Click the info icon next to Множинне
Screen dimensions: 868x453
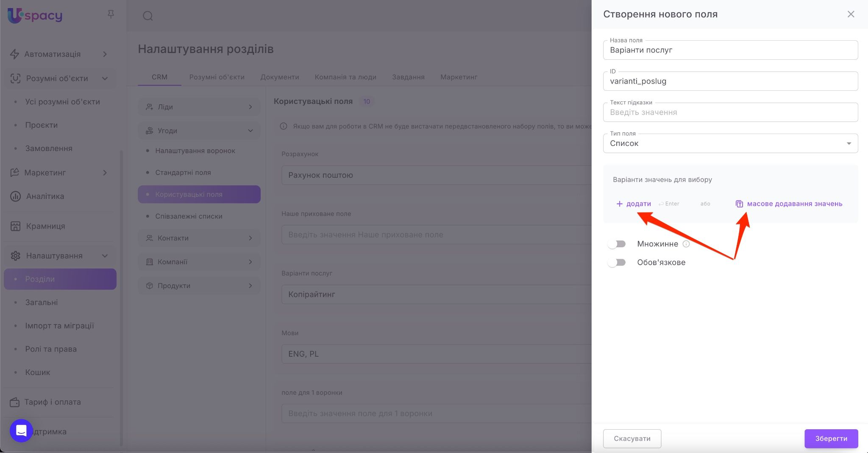pos(686,244)
